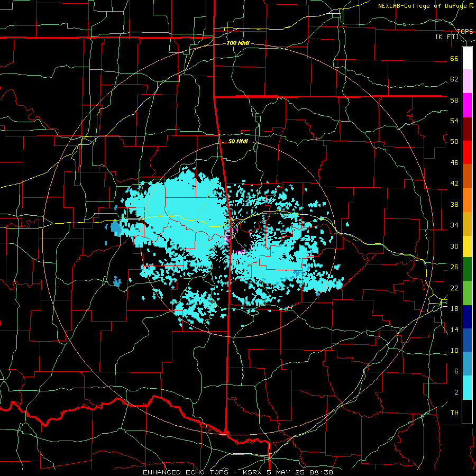The height and width of the screenshot is (476, 476).
Task: Click the '[K FT]' units label
Action: [x=447, y=37]
